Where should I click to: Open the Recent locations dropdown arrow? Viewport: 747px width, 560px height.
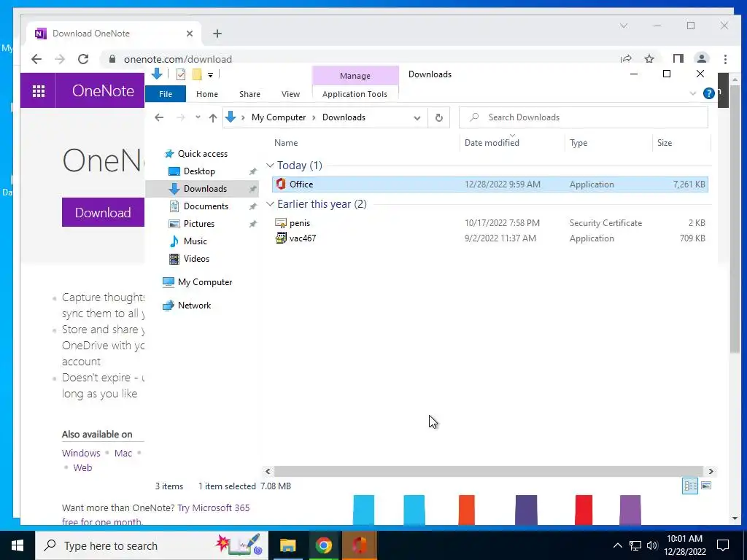pyautogui.click(x=198, y=117)
